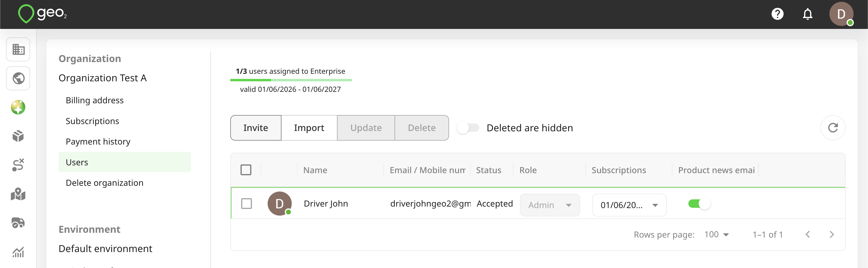Click the Import button

point(309,128)
